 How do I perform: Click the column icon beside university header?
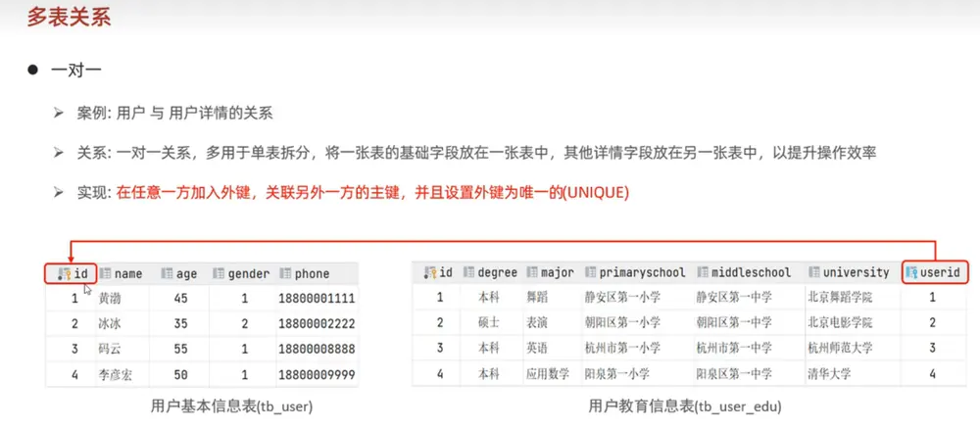point(814,272)
